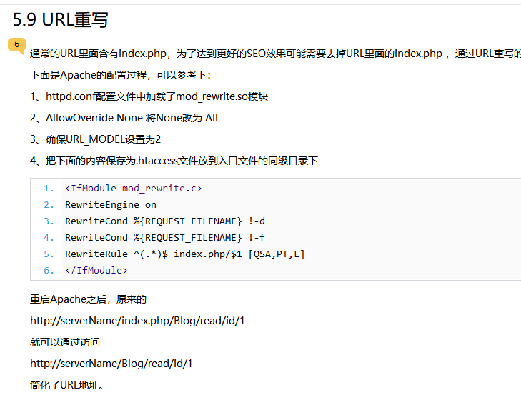Click line number 5 in code block
The height and width of the screenshot is (420, 521).
49,254
